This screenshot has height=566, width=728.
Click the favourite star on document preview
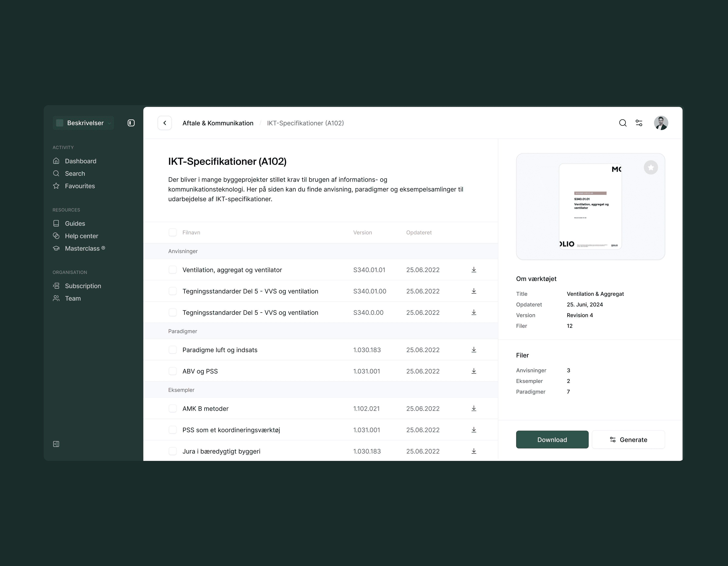651,167
